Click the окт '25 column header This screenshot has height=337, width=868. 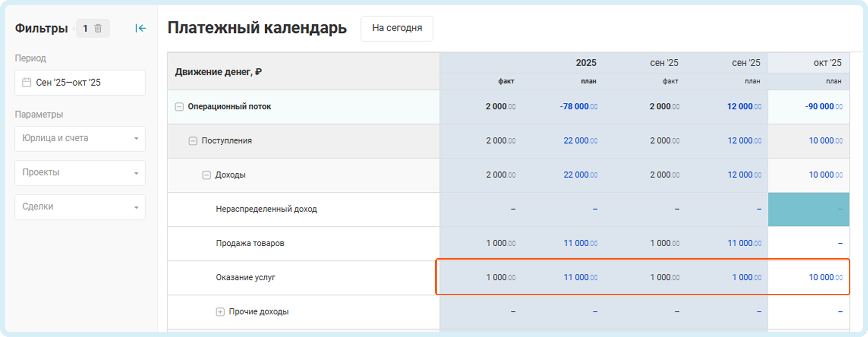[x=827, y=63]
